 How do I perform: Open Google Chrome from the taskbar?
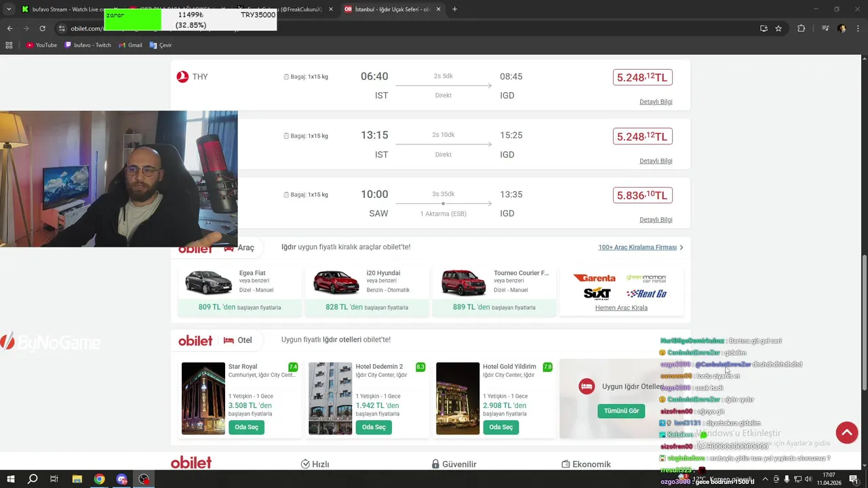click(x=99, y=479)
